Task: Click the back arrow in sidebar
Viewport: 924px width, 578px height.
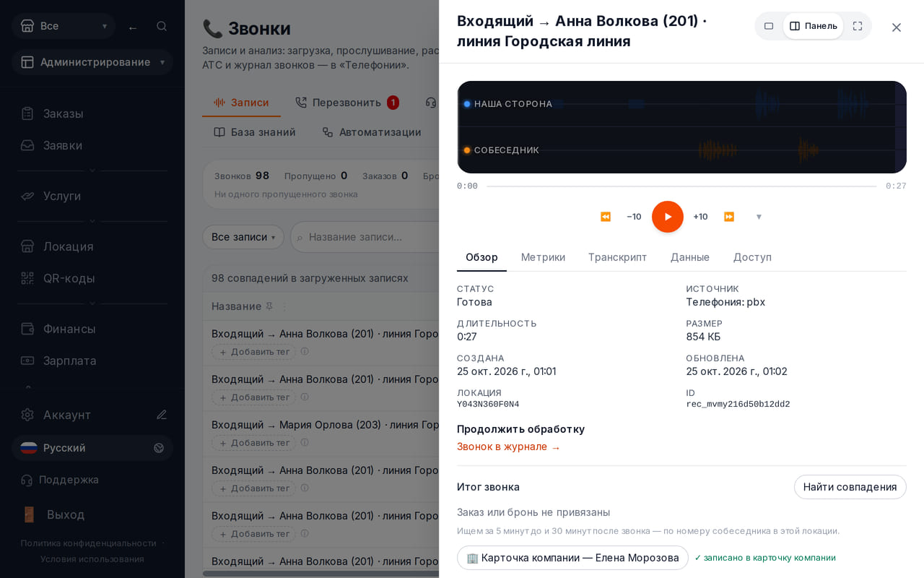Action: 133,27
